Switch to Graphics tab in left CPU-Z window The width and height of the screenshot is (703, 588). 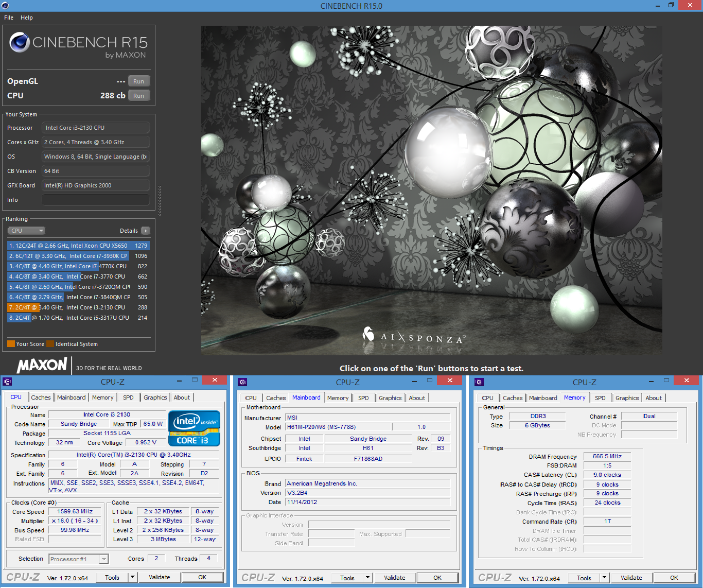click(x=155, y=397)
